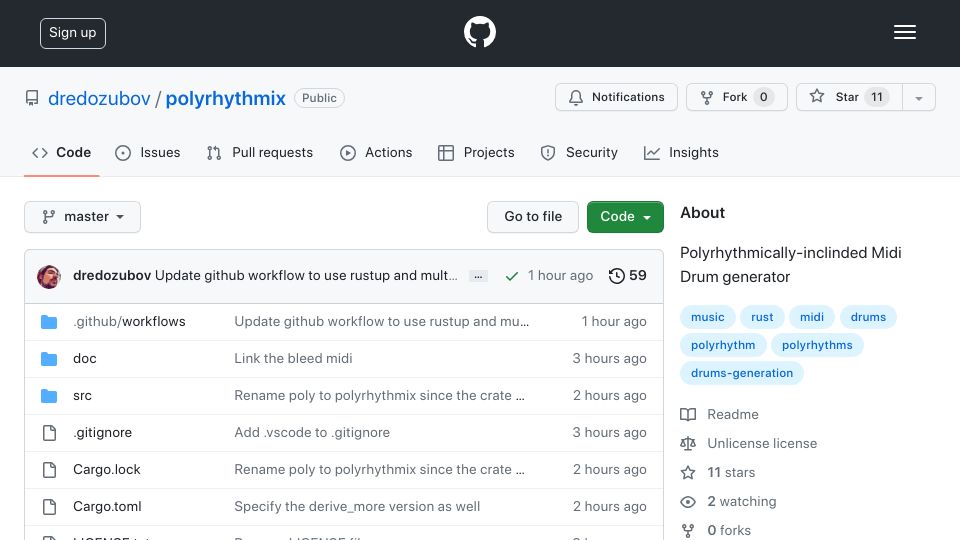This screenshot has height=540, width=960.
Task: Open the 0 forks link
Action: [x=716, y=530]
